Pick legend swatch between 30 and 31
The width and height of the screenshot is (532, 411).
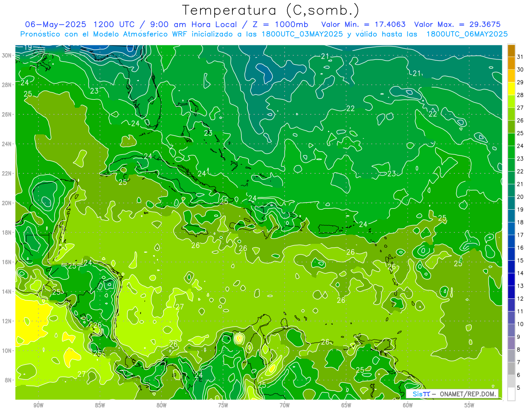511,63
